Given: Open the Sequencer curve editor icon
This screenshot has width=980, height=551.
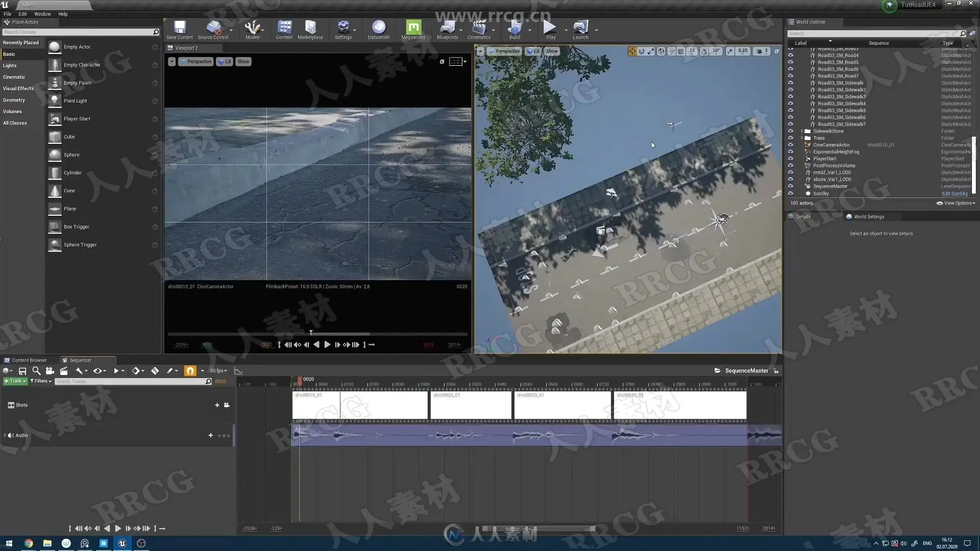Looking at the screenshot, I should tap(238, 371).
